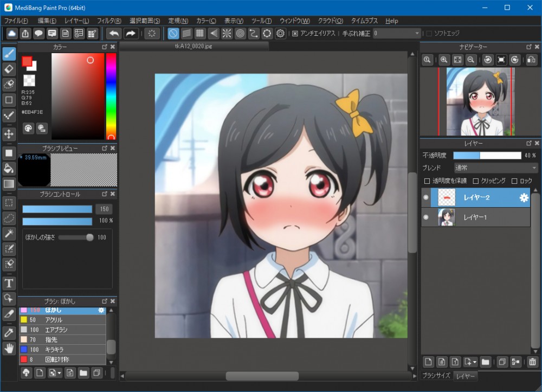This screenshot has height=392, width=542.
Task: Enable the parallel lines snap guide
Action: click(186, 34)
